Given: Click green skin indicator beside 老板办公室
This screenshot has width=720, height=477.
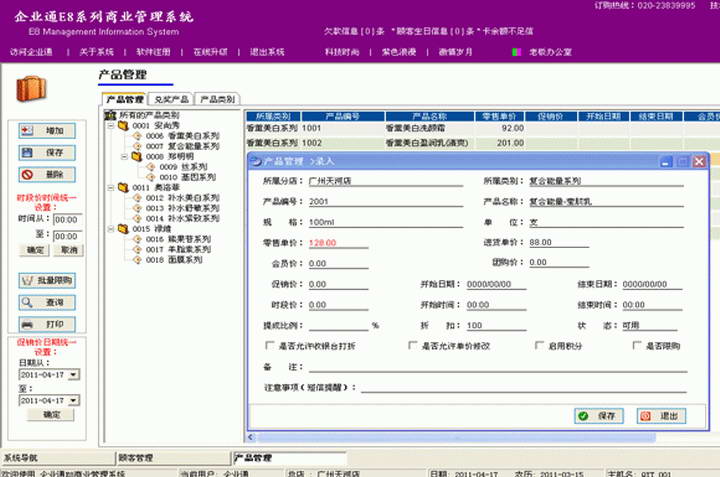Looking at the screenshot, I should click(517, 52).
